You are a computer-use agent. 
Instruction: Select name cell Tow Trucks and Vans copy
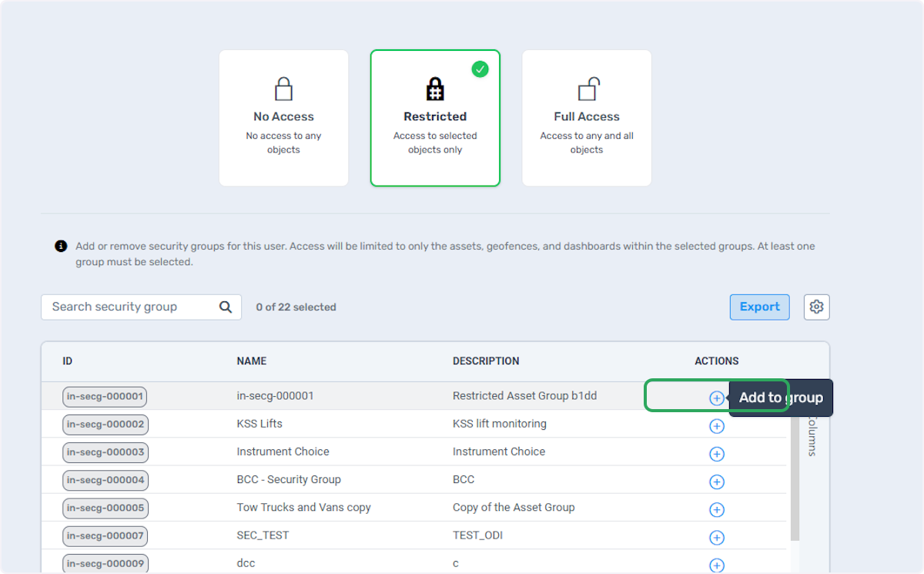[303, 507]
